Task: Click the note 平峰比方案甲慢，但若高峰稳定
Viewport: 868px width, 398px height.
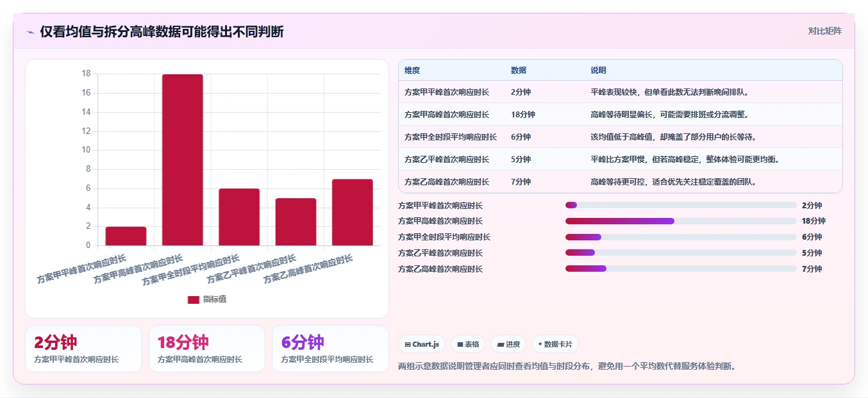Action: tap(685, 160)
